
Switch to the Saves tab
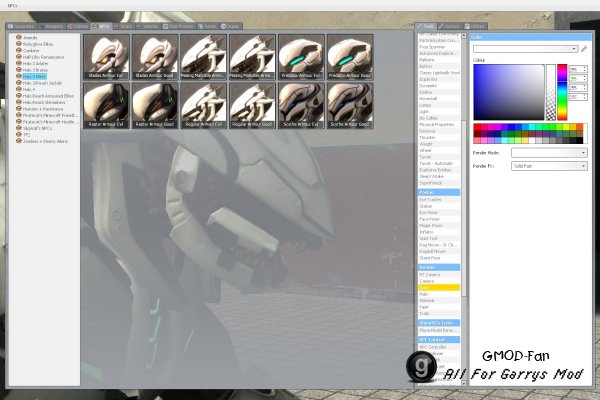pos(207,26)
